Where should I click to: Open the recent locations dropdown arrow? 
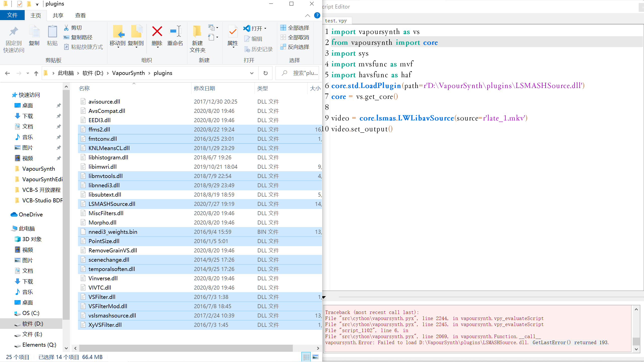coord(28,73)
